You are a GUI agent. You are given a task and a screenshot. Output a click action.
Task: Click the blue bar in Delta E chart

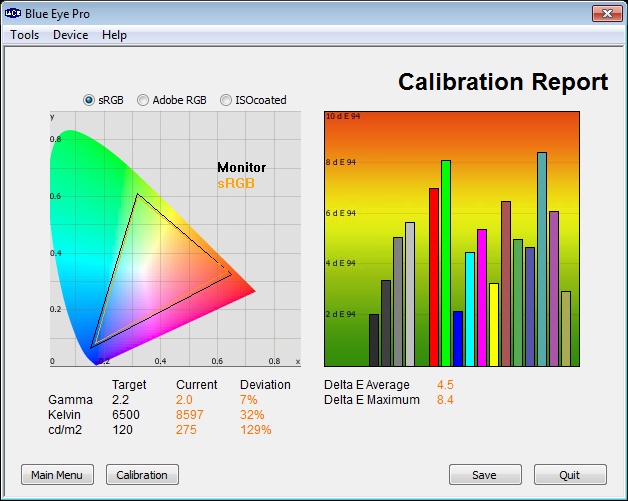(x=458, y=339)
